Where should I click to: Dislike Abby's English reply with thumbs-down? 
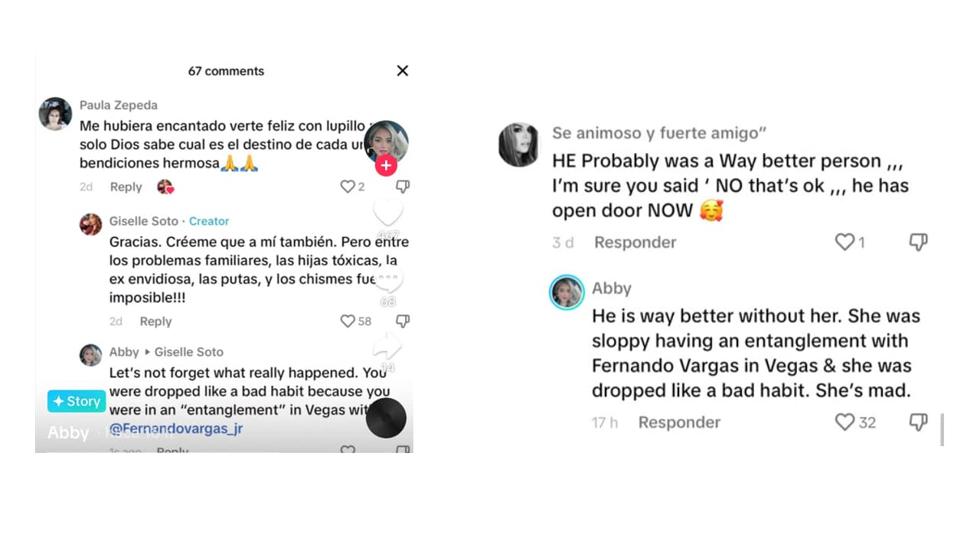pyautogui.click(x=918, y=422)
